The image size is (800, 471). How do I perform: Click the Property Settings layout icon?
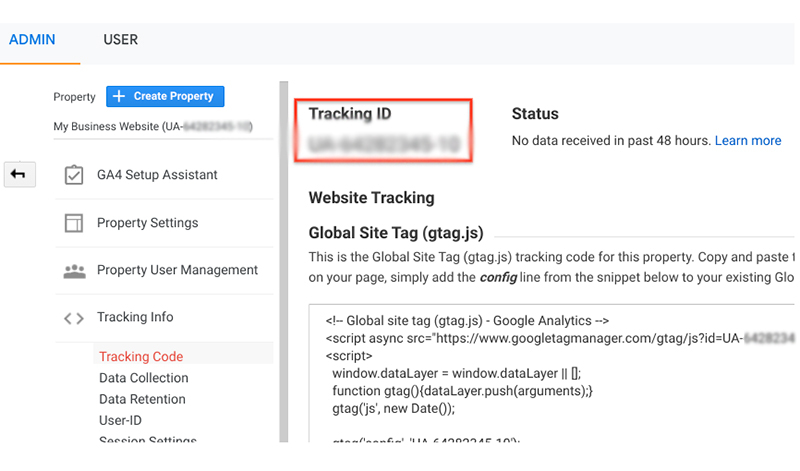[74, 223]
